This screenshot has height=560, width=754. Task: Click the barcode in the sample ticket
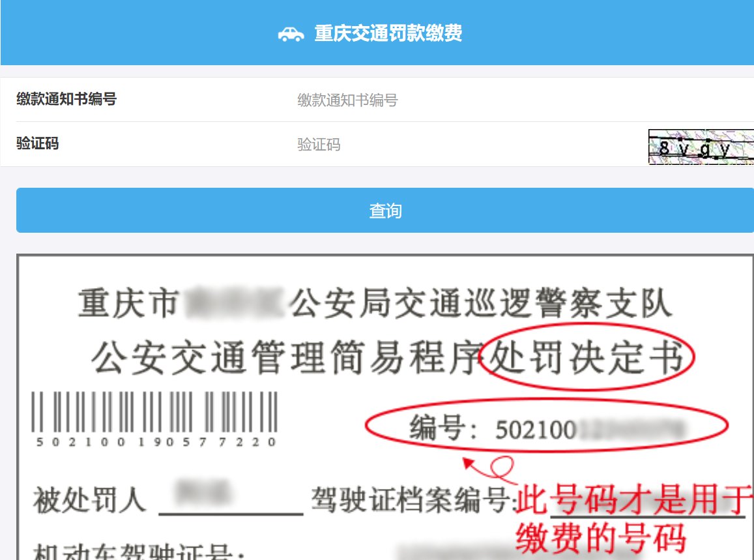(154, 412)
